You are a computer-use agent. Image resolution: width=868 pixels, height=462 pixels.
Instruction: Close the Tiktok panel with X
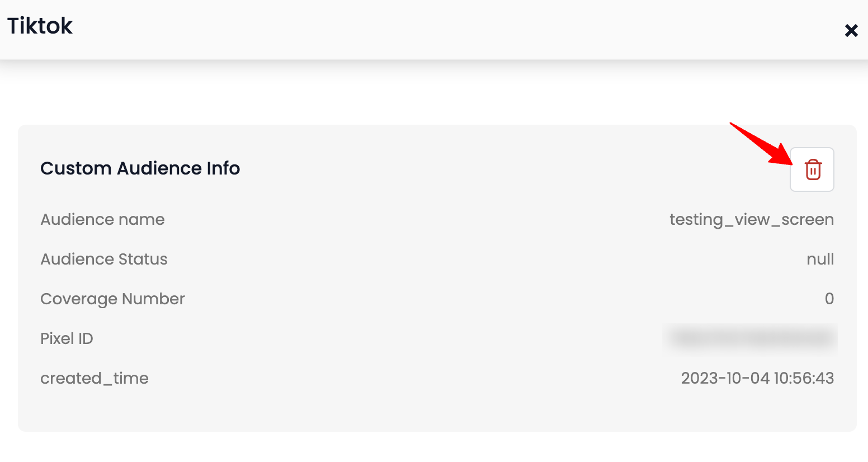coord(851,30)
